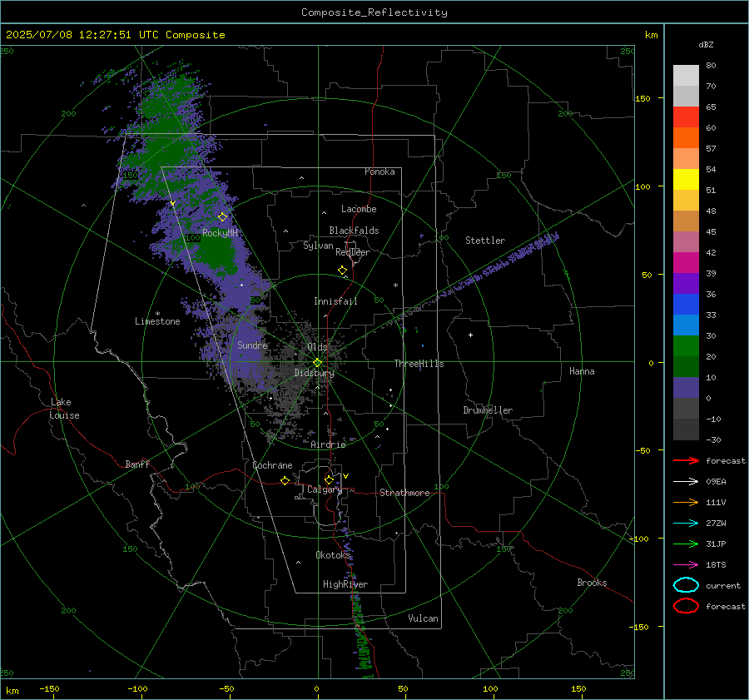Click the Okotoks city label

pyautogui.click(x=334, y=555)
